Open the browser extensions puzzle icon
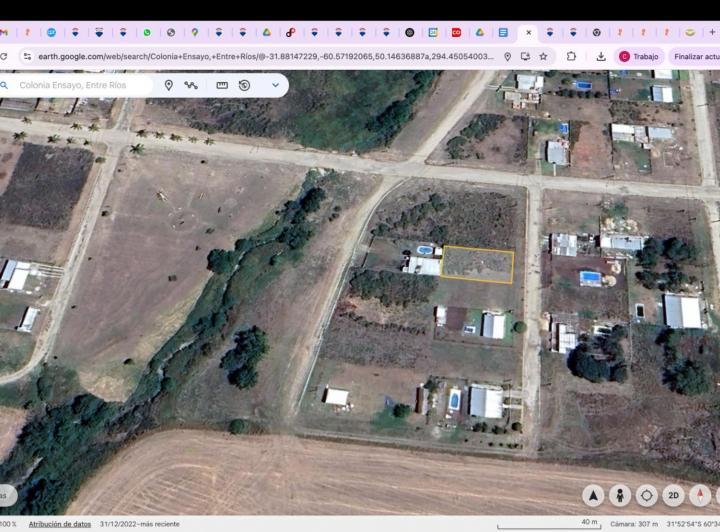720x532 pixels. tap(571, 56)
